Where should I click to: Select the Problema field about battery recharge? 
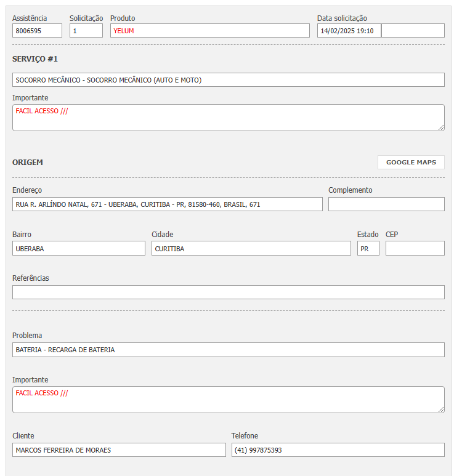pos(228,350)
